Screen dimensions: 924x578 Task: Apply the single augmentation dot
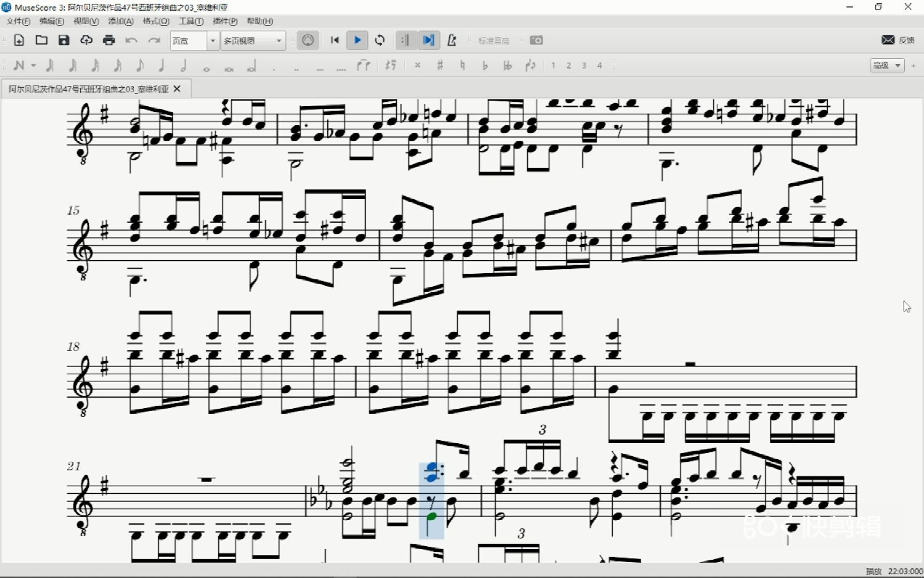click(x=274, y=69)
